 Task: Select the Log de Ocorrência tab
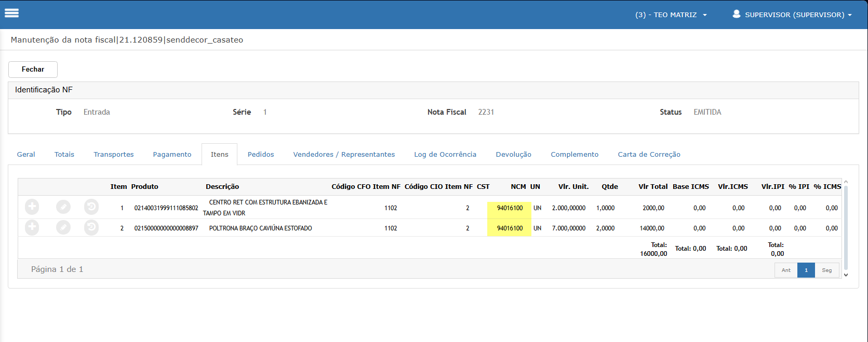coord(445,154)
